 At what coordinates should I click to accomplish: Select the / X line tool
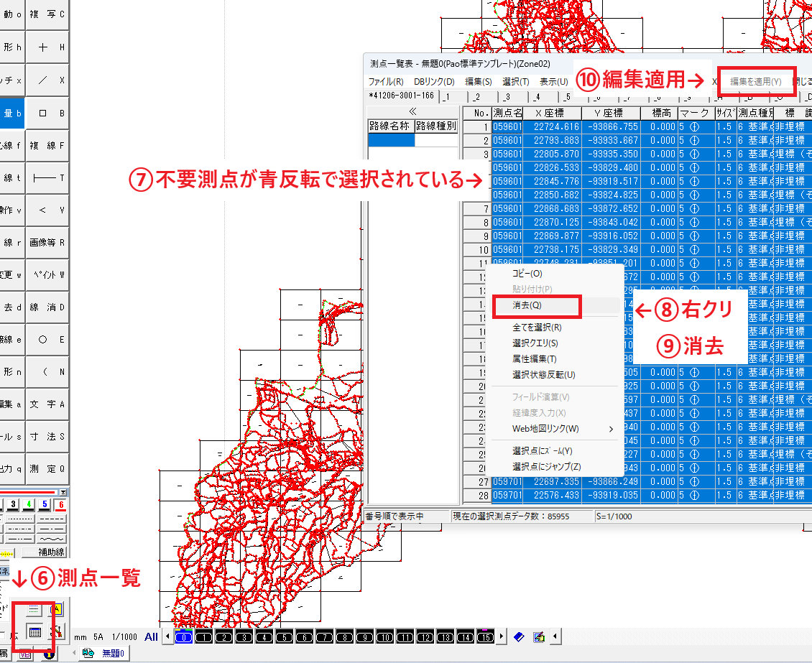(47, 80)
